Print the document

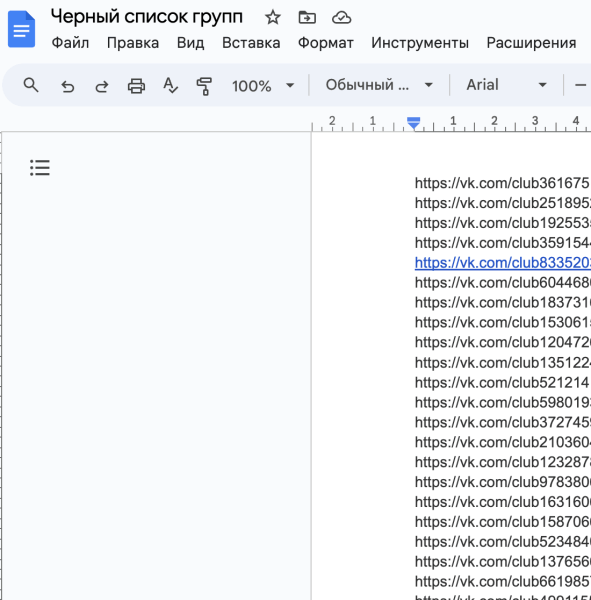[136, 86]
